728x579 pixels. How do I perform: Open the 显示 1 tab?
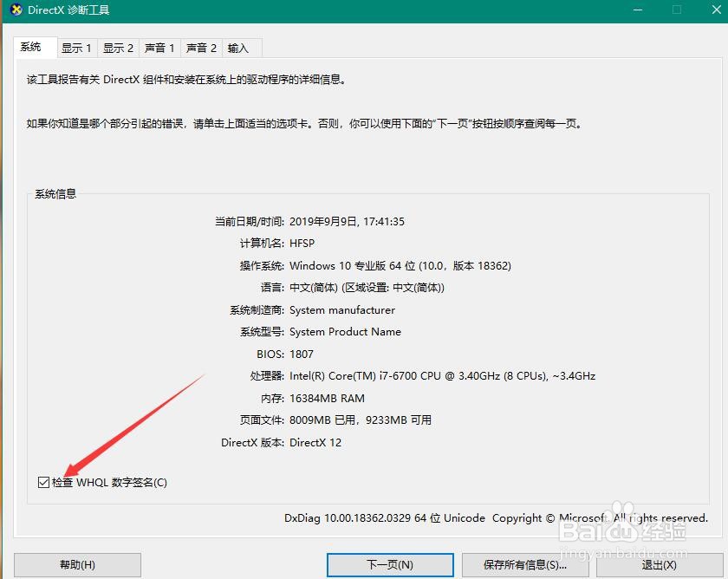click(x=76, y=49)
